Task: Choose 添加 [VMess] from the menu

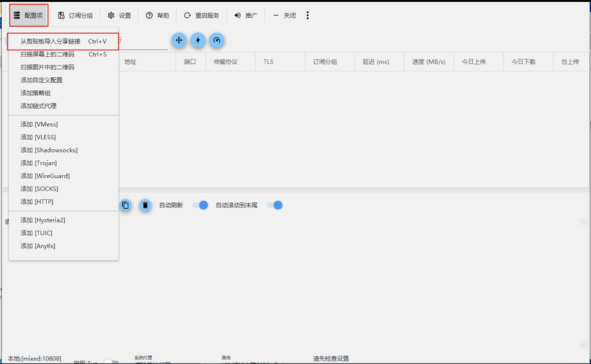Action: coord(39,124)
